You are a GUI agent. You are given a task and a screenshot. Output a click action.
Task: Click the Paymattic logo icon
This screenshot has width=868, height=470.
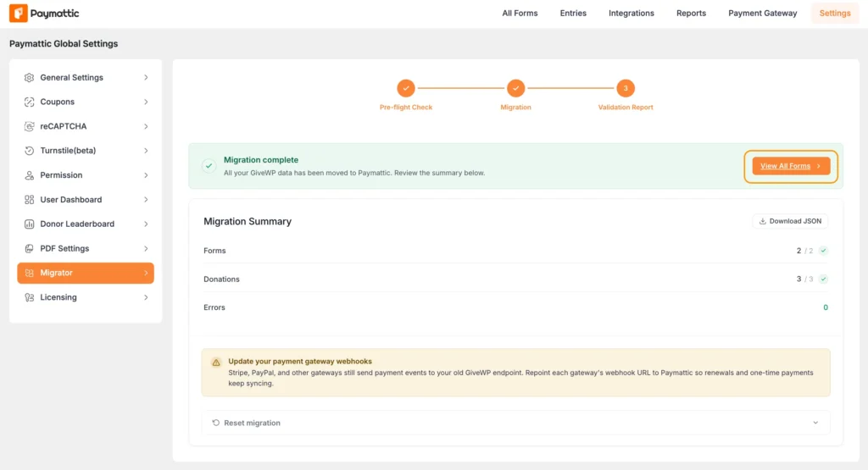tap(19, 14)
